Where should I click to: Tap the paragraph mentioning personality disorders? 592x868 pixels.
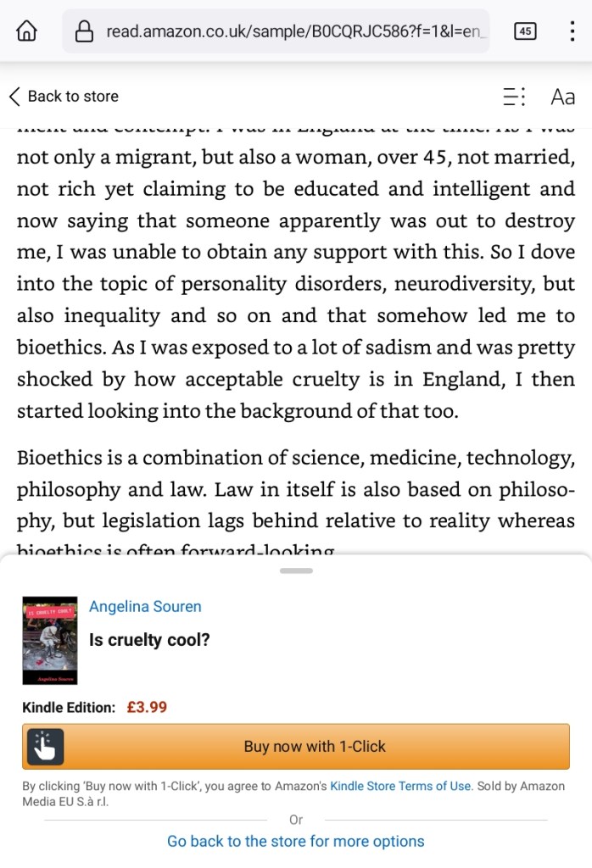pos(296,283)
